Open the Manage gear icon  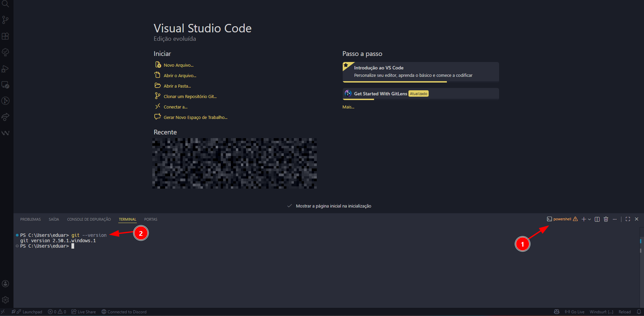(5, 300)
